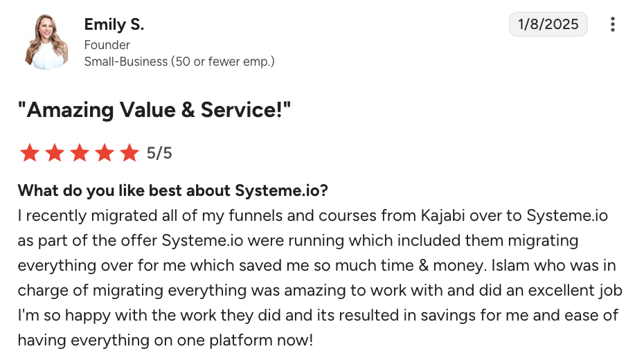This screenshot has height=360, width=644.
Task: Click the reviewer name Emily S.
Action: tap(114, 25)
